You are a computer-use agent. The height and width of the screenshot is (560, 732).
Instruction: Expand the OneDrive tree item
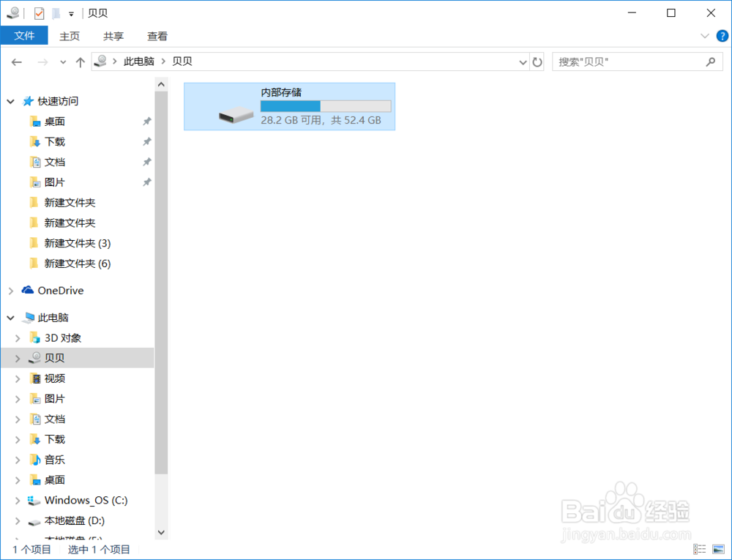10,290
